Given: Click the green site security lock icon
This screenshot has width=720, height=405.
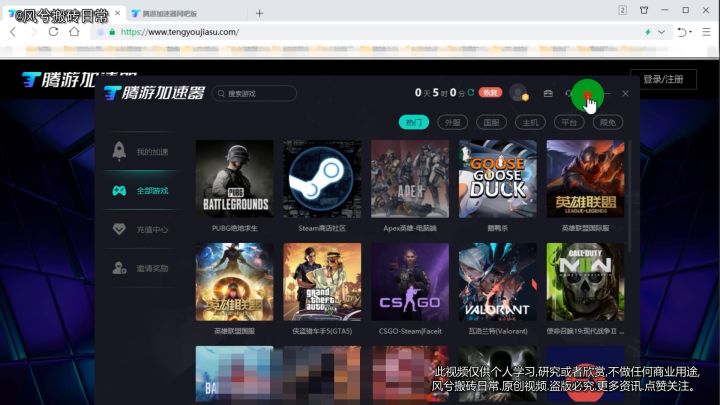Looking at the screenshot, I should [112, 32].
